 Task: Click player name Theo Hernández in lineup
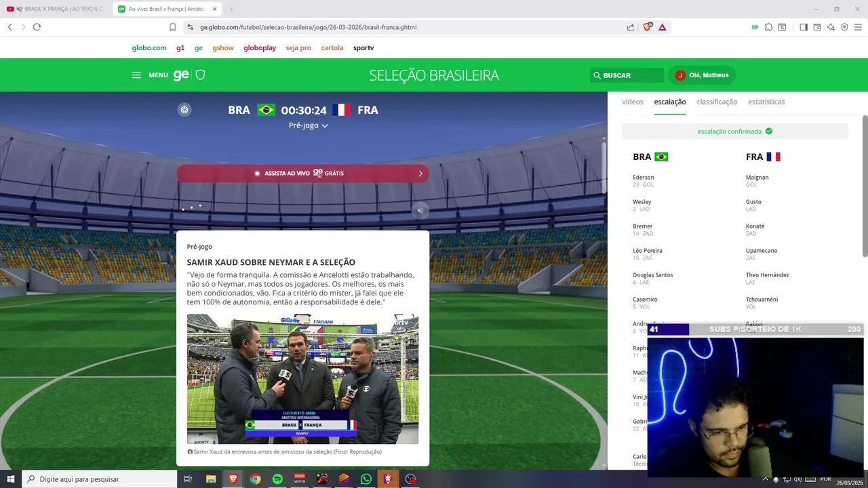tap(768, 275)
